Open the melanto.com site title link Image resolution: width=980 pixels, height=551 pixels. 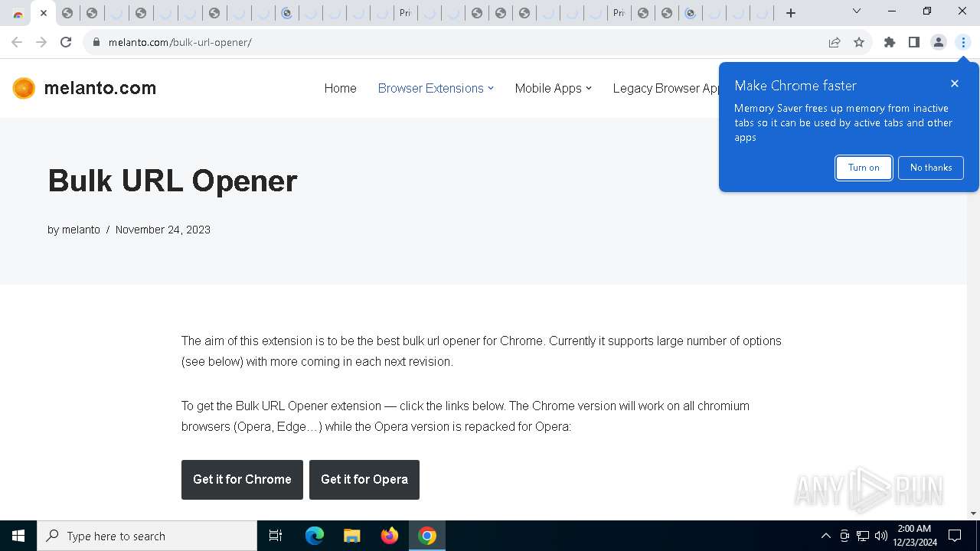(100, 88)
